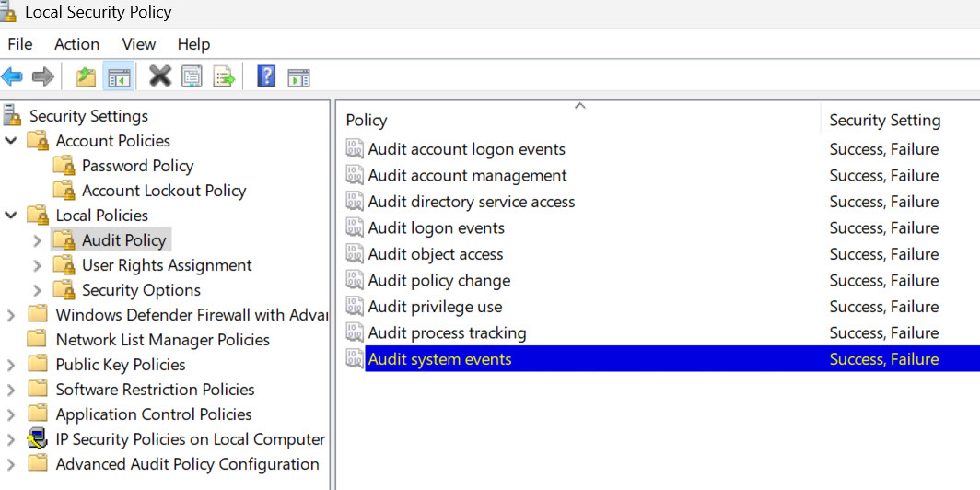Expand the User Rights Assignment node
Image resolution: width=980 pixels, height=490 pixels.
click(x=38, y=265)
